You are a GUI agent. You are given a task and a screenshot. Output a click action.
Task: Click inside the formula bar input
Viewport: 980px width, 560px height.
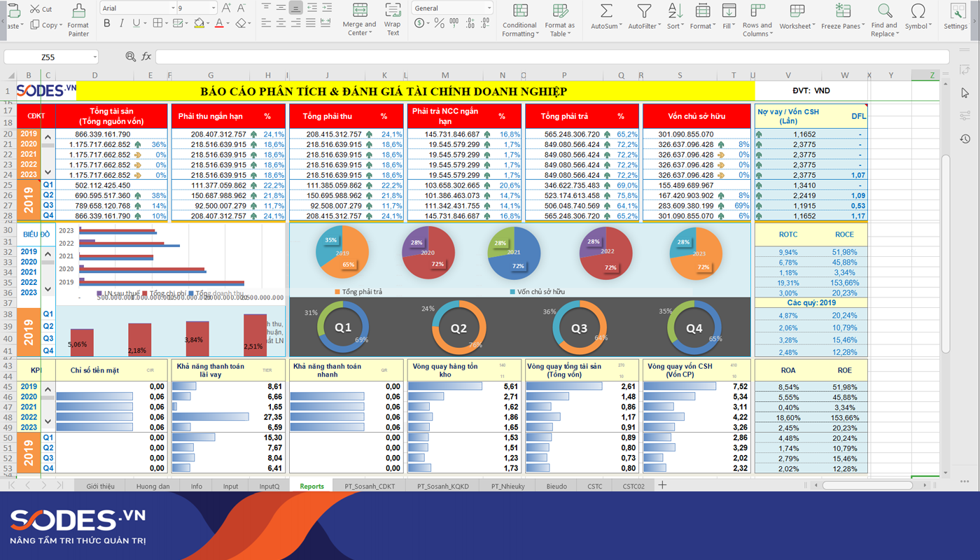(546, 57)
